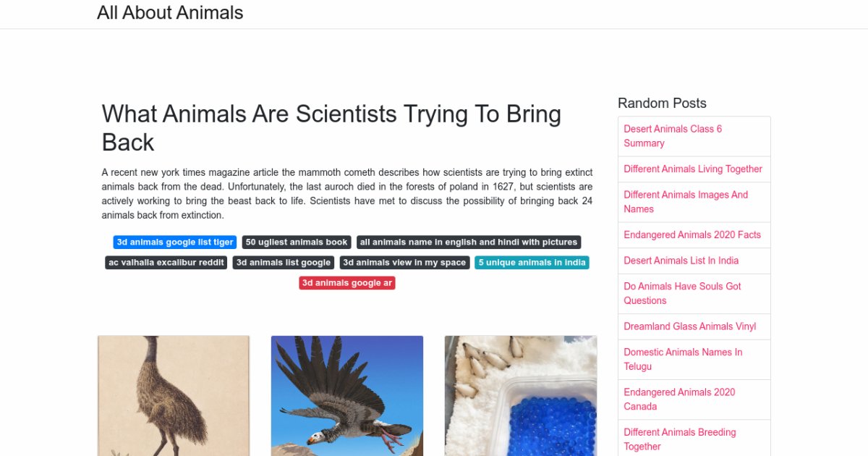Go to 'Domestic Animals Names In Telugu'

click(x=683, y=359)
